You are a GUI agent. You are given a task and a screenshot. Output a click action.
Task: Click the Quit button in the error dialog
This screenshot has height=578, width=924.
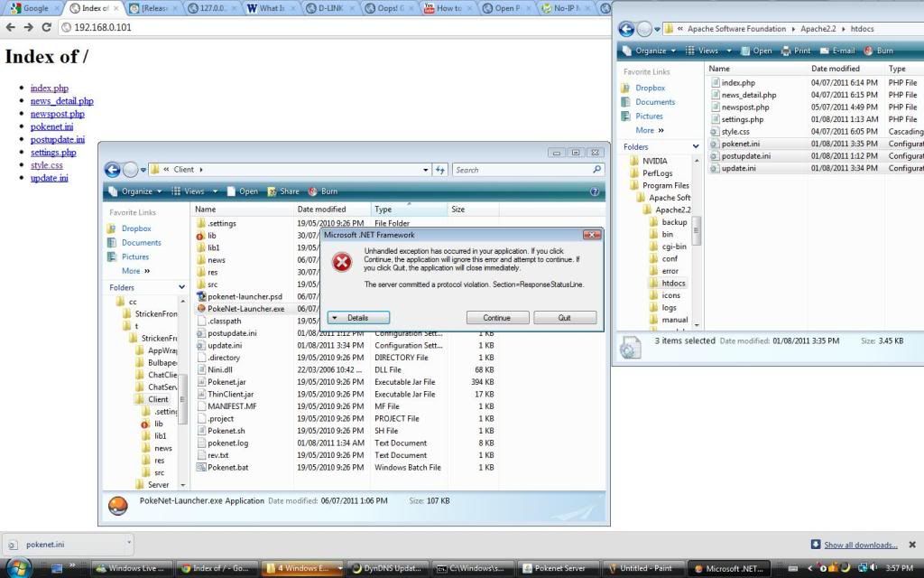[565, 318]
